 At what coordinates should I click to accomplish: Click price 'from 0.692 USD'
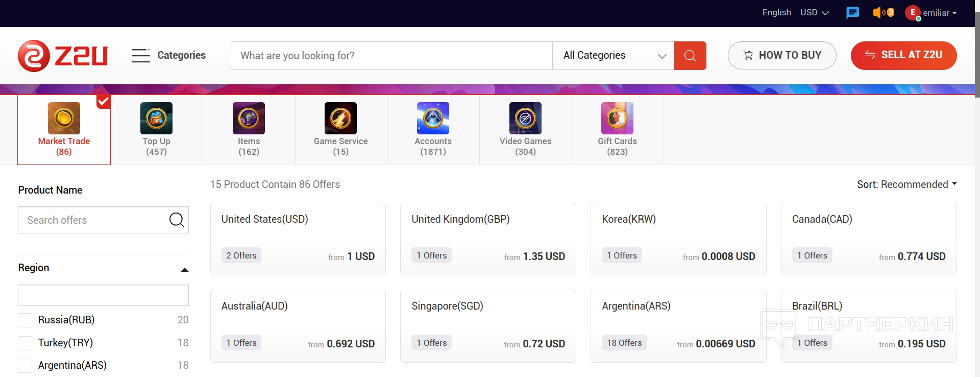[341, 344]
